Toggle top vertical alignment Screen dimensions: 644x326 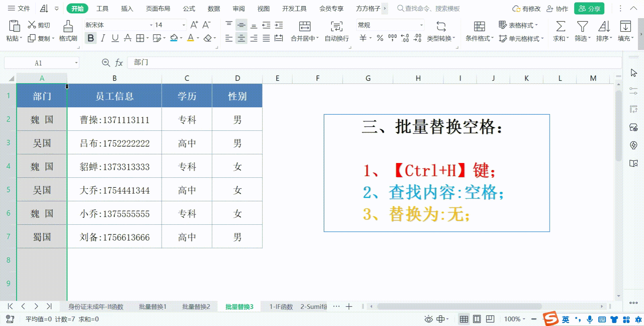coord(229,25)
